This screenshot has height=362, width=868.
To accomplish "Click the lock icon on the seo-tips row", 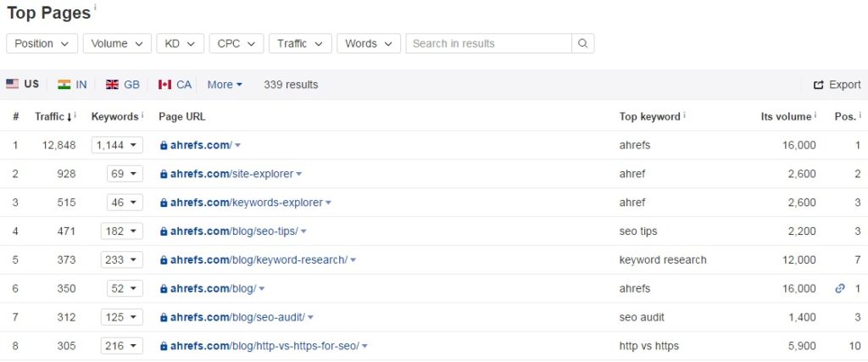I will pos(164,231).
